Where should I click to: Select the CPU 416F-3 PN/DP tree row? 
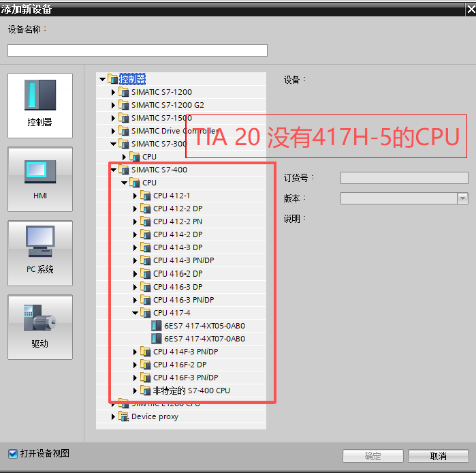[x=181, y=378]
